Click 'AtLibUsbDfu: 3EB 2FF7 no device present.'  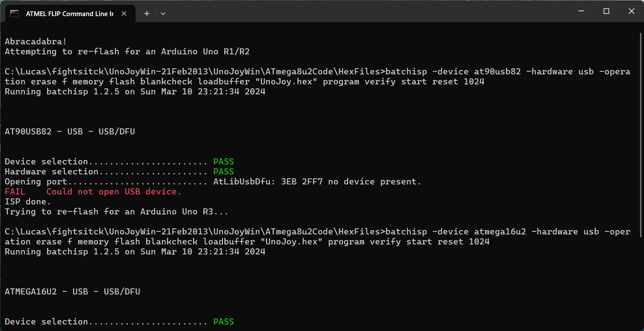click(317, 182)
